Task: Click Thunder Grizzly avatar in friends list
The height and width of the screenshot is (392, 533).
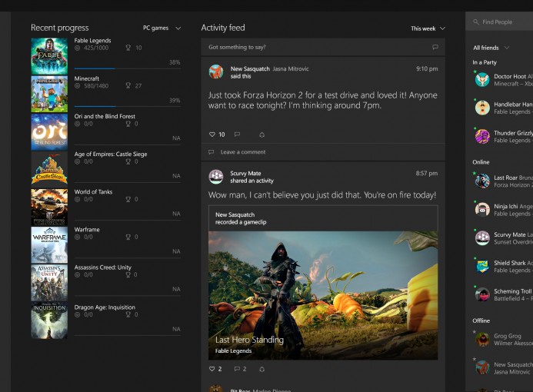Action: [482, 137]
